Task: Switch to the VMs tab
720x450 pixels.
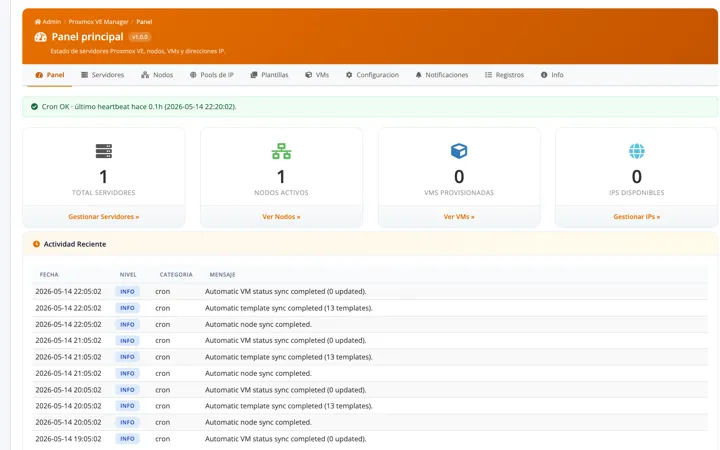Action: point(317,75)
